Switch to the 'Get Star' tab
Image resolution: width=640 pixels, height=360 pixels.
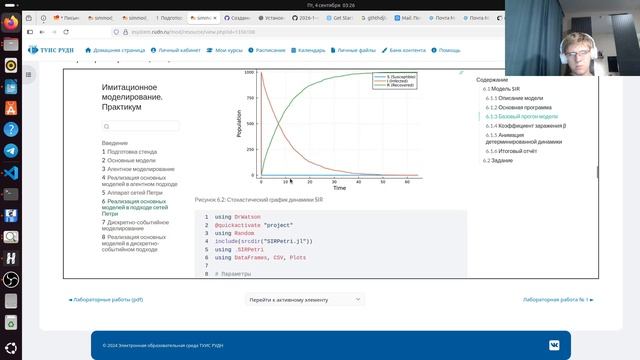pos(340,18)
